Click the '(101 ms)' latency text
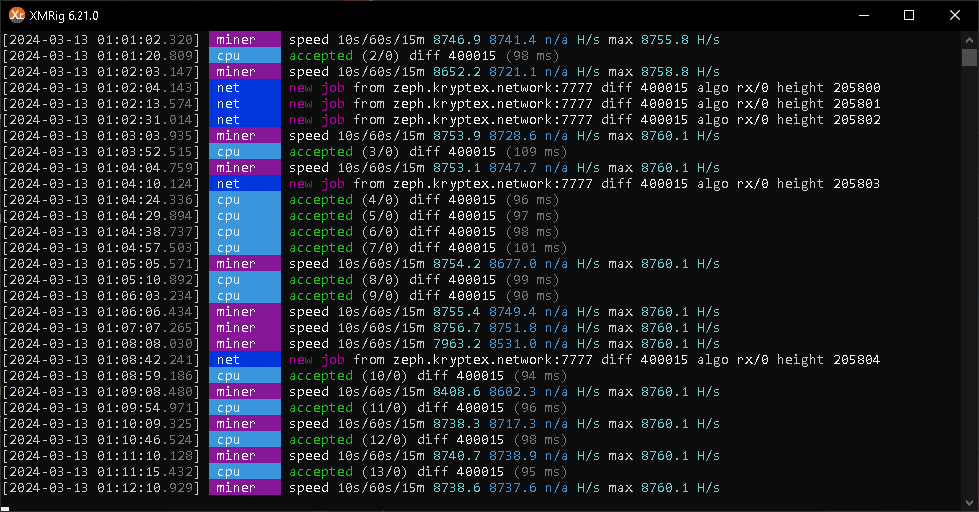 [x=536, y=248]
